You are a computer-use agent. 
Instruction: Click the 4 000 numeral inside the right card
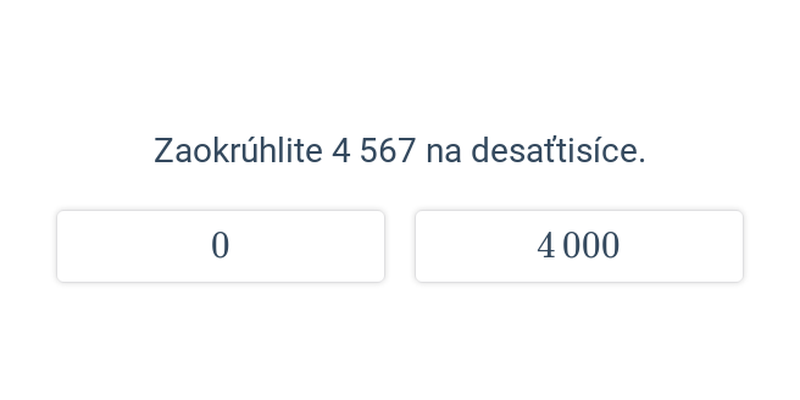(x=579, y=246)
